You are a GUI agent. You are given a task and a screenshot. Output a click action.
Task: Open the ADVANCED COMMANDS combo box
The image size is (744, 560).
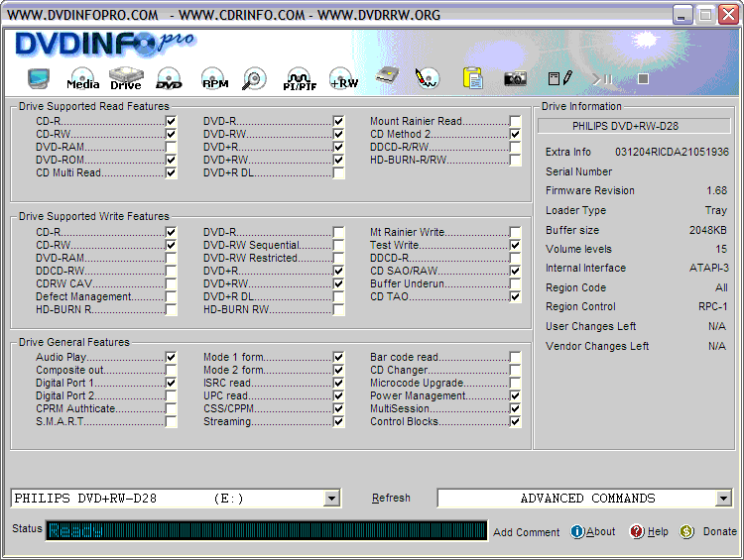[584, 499]
